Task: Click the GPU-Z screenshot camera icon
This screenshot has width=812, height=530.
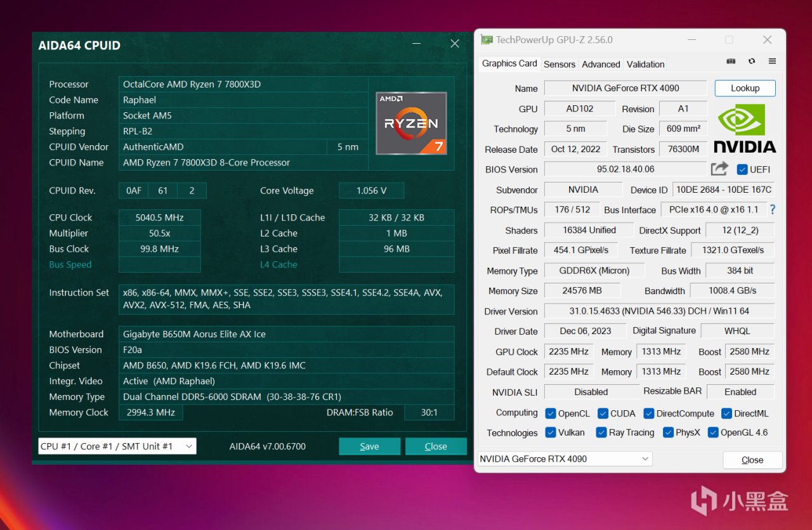Action: (x=731, y=61)
